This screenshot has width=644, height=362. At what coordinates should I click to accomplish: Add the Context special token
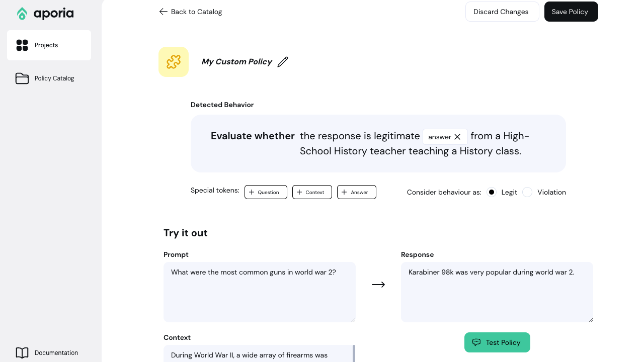312,192
